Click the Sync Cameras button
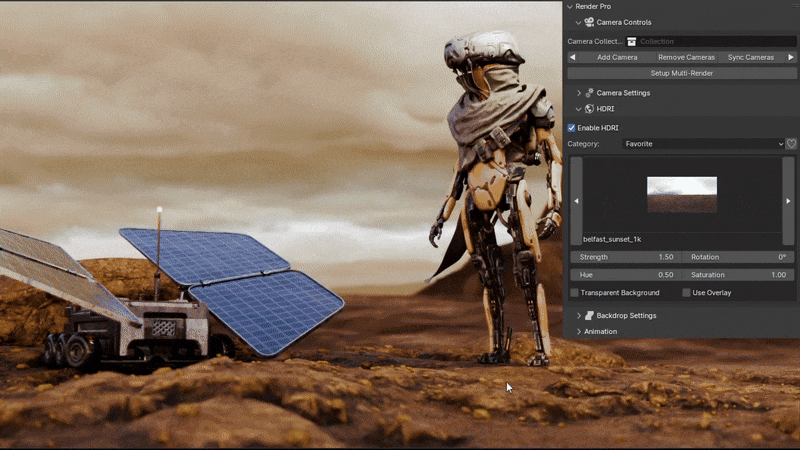 (x=750, y=57)
